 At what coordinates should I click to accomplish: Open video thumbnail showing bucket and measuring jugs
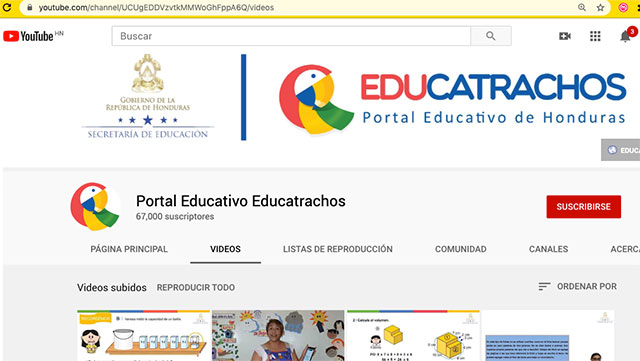point(144,335)
